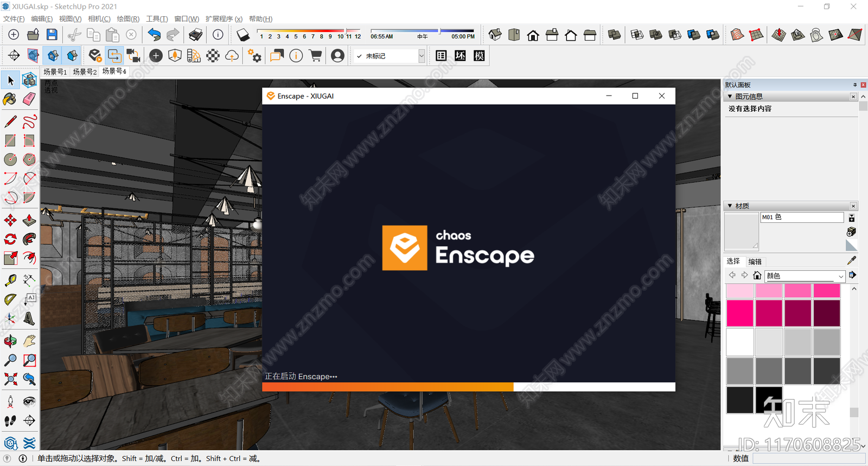Switch to Front house view
The image size is (868, 466).
click(x=533, y=35)
